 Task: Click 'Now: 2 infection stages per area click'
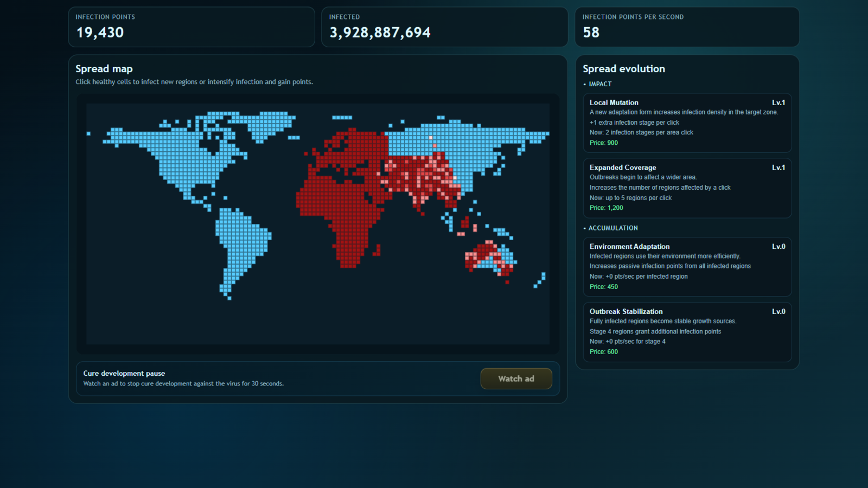(x=641, y=132)
